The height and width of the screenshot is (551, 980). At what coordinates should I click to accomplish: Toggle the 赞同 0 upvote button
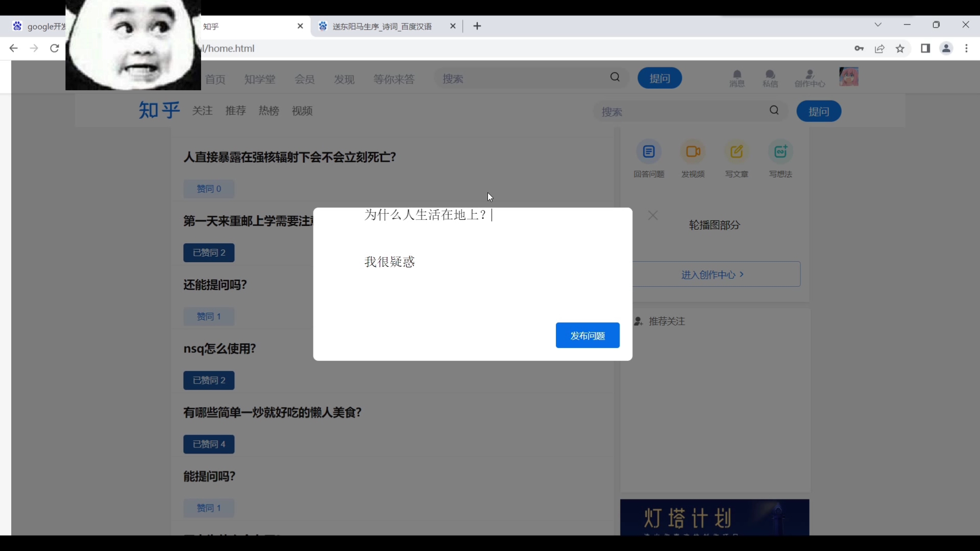pyautogui.click(x=209, y=189)
